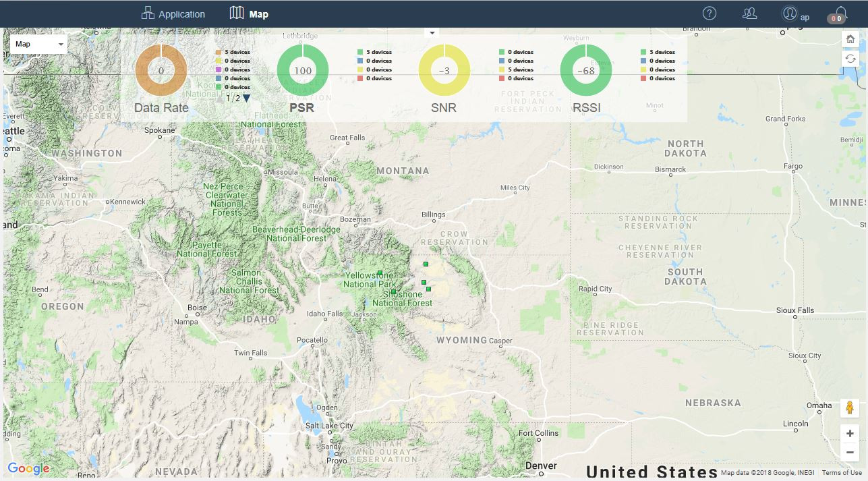Go to previous legend page with up arrow
The height and width of the screenshot is (481, 868).
(221, 98)
